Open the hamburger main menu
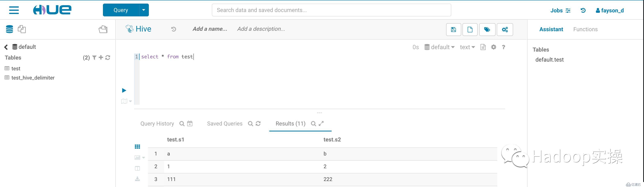The height and width of the screenshot is (187, 644). coord(14,10)
